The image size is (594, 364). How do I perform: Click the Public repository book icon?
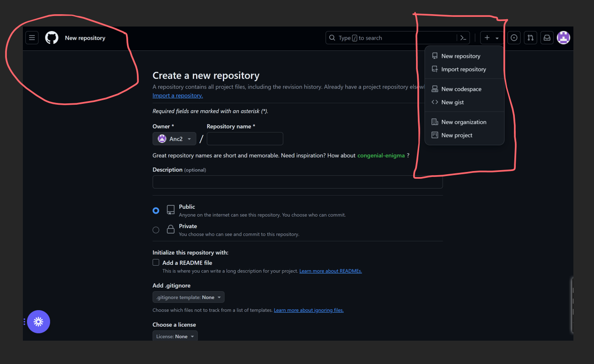[171, 210]
